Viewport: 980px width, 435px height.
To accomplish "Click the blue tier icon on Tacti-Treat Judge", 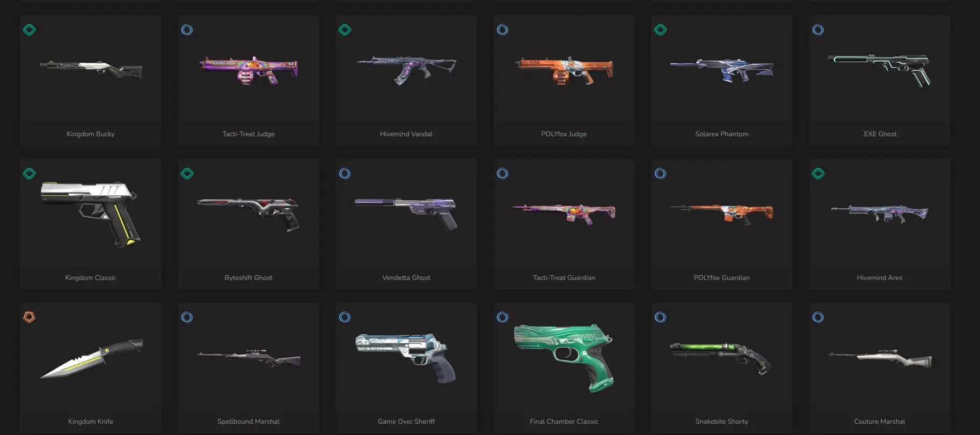I will coord(187,30).
